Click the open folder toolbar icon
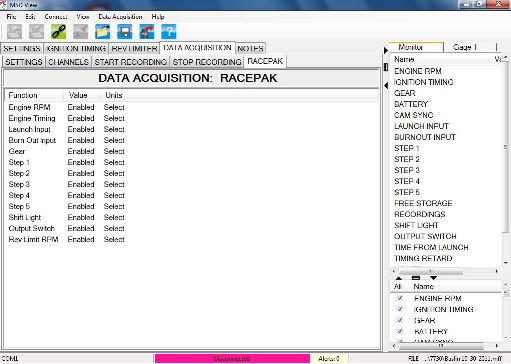Screen dimensions: 511x364 tap(103, 32)
